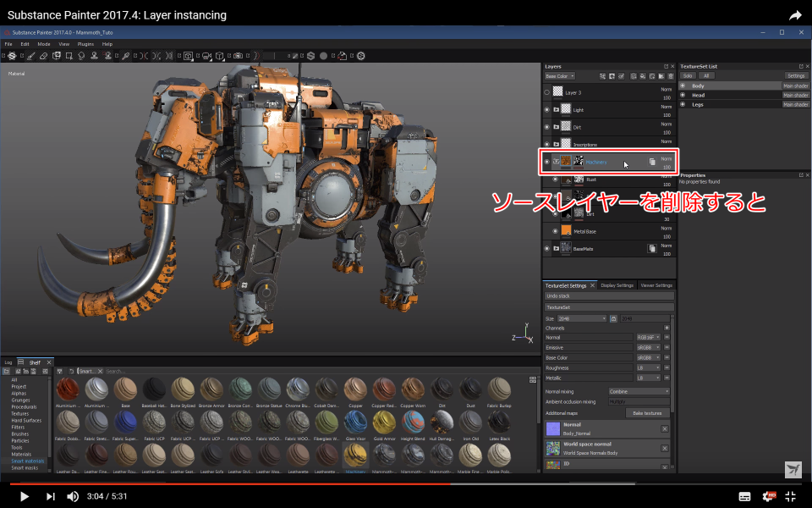Viewport: 812px width, 508px height.
Task: Open the 3D cube viewport options
Action: point(220,56)
